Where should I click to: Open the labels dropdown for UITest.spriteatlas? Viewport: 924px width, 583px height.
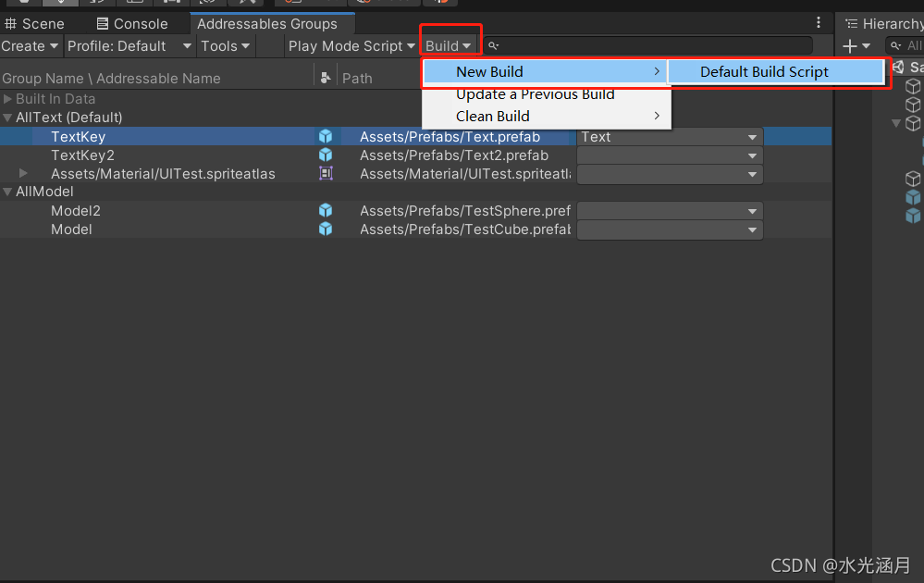[x=670, y=175]
